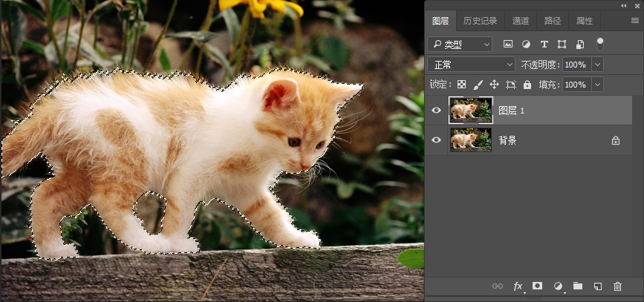Open the 类型 filter type dropdown

point(460,45)
